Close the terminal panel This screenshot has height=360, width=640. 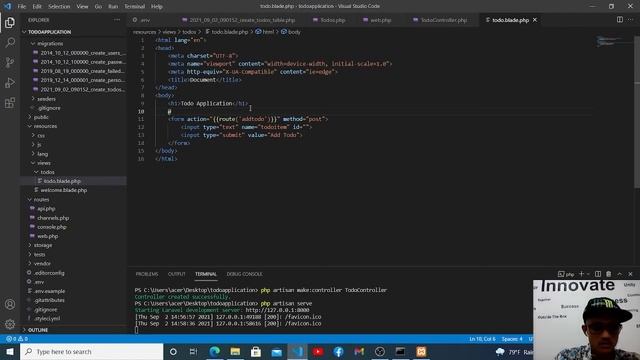click(x=631, y=274)
